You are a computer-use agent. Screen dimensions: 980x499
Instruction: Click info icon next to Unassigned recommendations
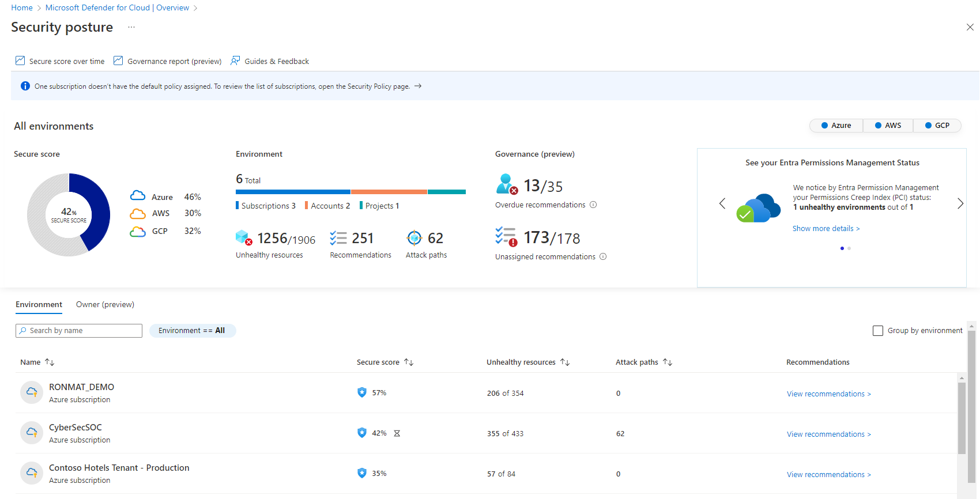603,256
